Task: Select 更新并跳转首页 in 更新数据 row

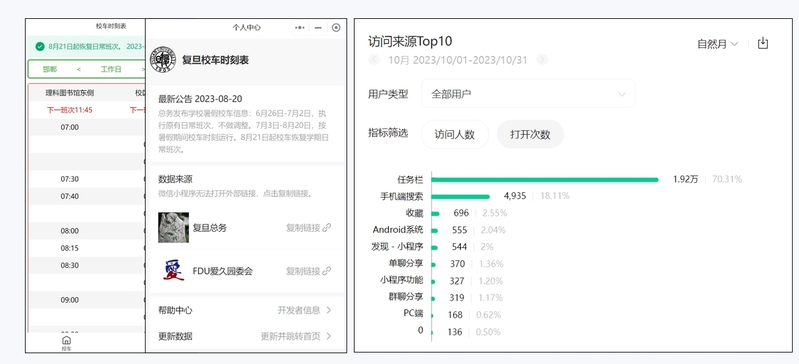Action: (296, 336)
